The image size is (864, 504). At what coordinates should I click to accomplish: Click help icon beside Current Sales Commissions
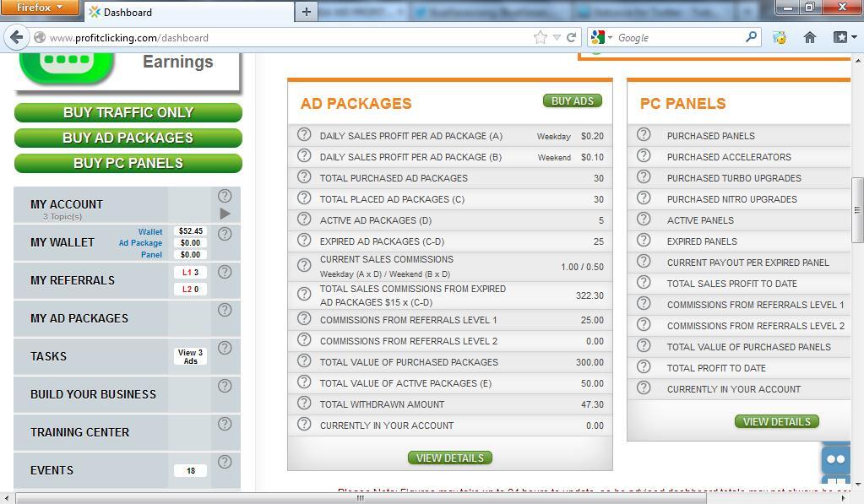(304, 265)
